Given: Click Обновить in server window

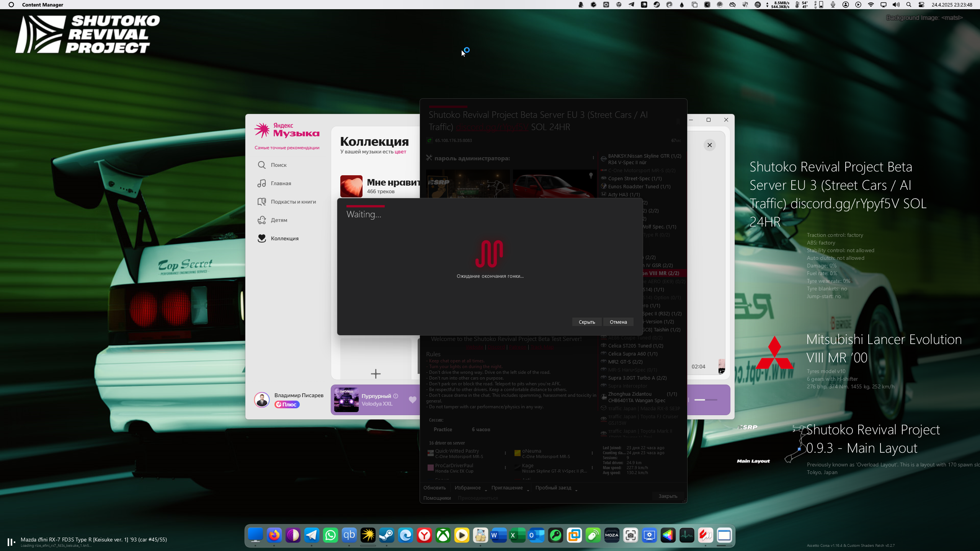Looking at the screenshot, I should coord(434,488).
